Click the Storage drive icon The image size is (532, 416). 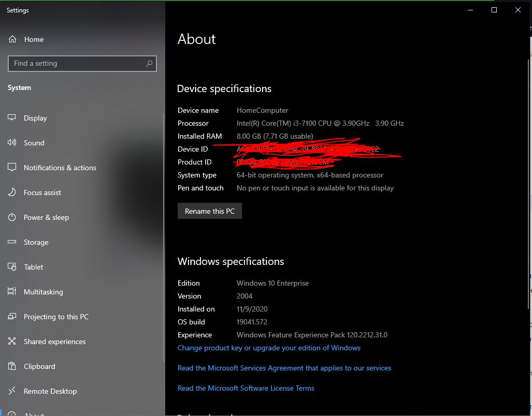[12, 242]
